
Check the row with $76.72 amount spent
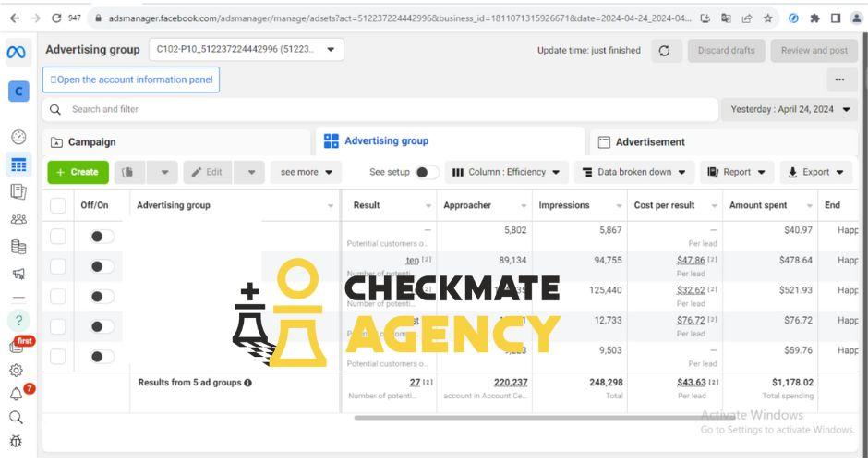pos(57,326)
